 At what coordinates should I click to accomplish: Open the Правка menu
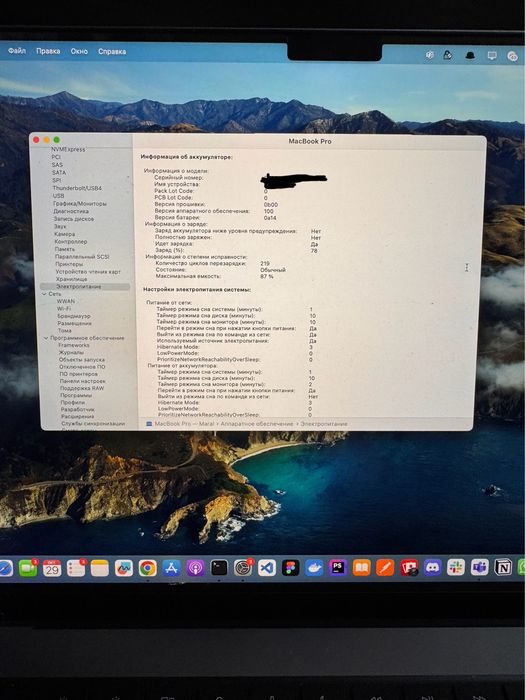click(48, 51)
